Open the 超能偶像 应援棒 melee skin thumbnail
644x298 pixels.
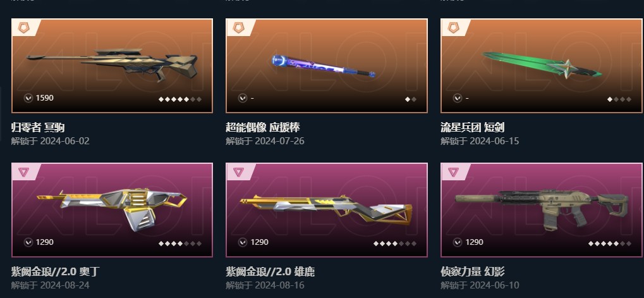[327, 66]
